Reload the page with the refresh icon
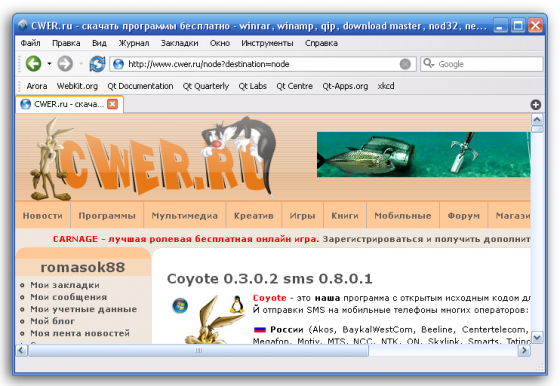The width and height of the screenshot is (560, 386). click(97, 64)
